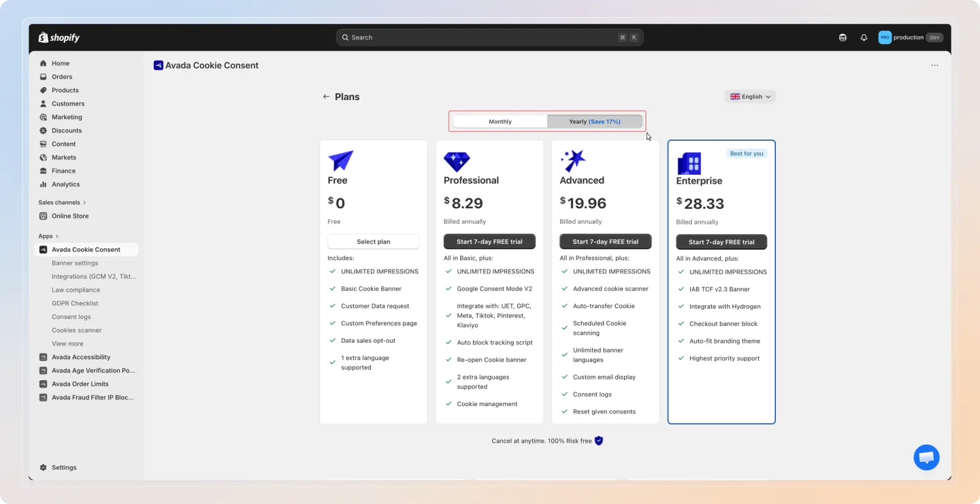Open the live chat bubble
Screen dimensions: 980x504
[926, 458]
